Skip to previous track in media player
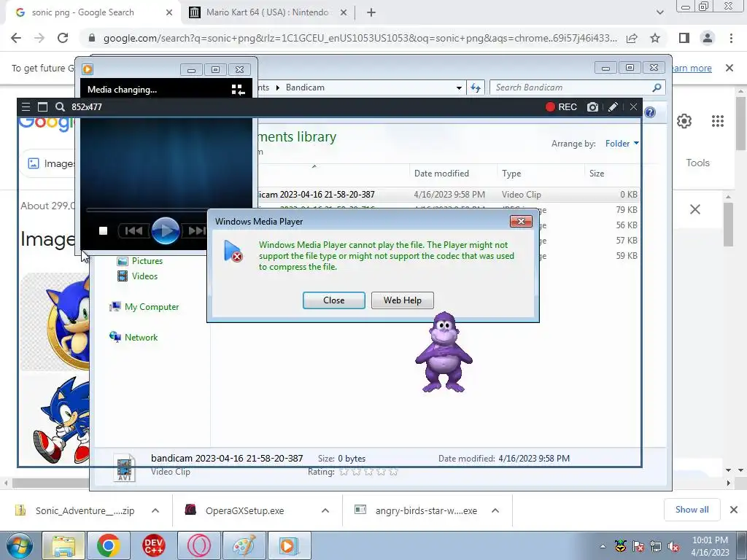 click(x=133, y=231)
